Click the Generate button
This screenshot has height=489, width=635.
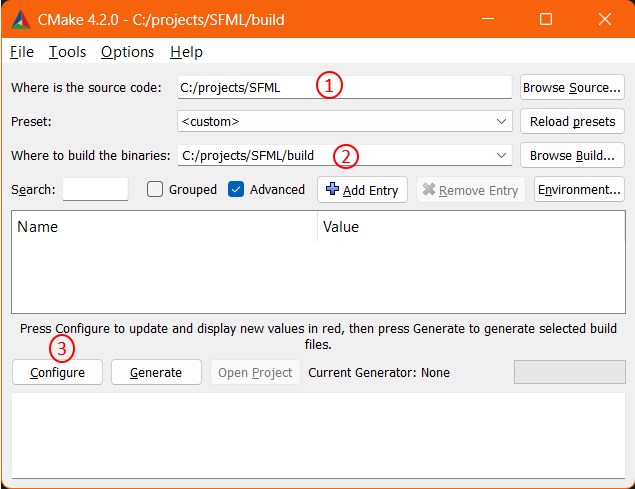(156, 372)
